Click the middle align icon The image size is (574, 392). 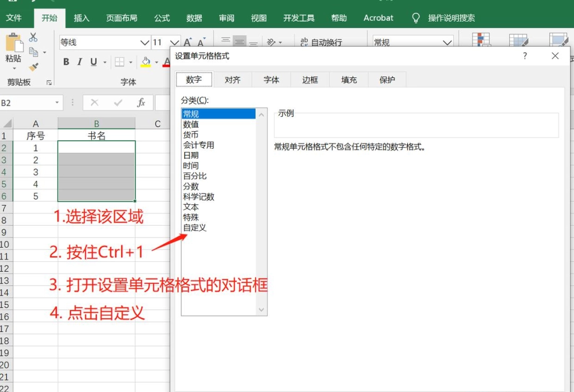[x=239, y=41]
